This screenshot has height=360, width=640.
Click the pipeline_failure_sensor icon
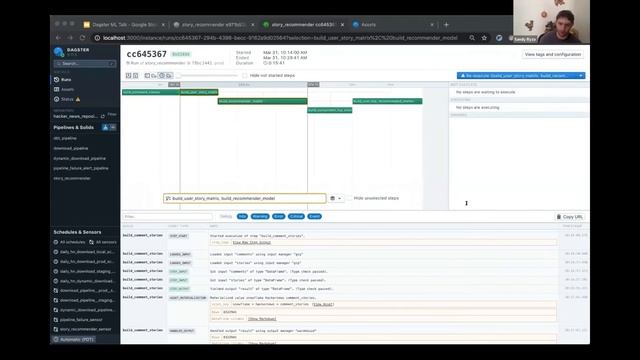pyautogui.click(x=56, y=320)
